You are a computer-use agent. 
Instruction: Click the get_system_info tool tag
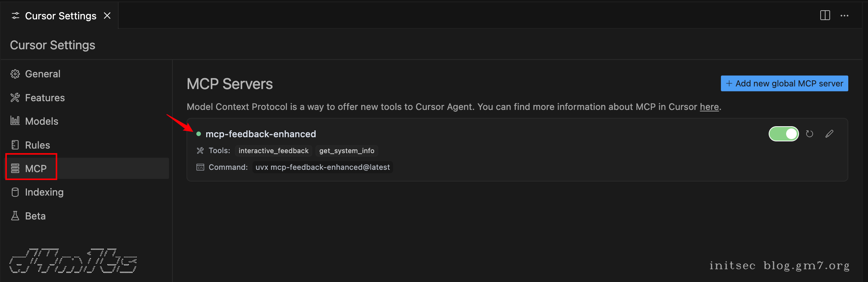346,151
